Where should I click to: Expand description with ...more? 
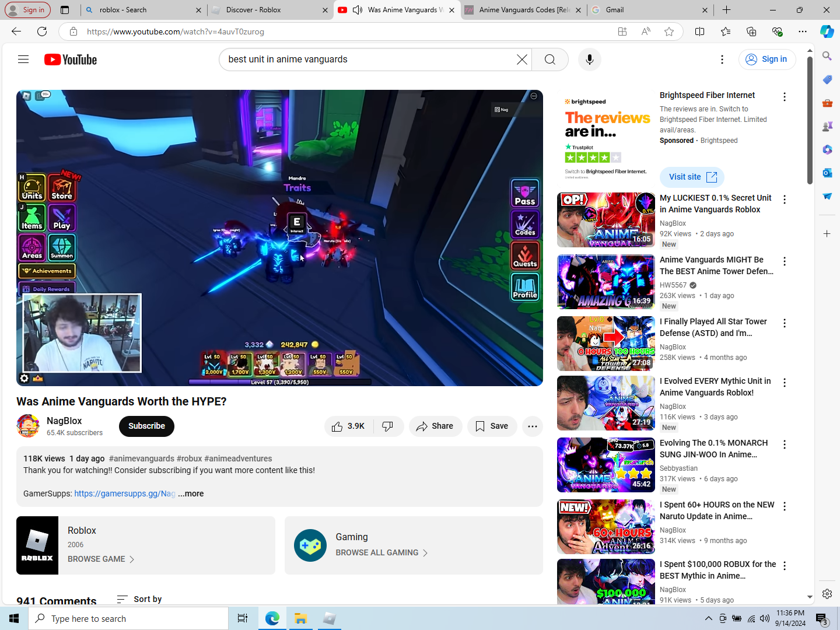[191, 494]
